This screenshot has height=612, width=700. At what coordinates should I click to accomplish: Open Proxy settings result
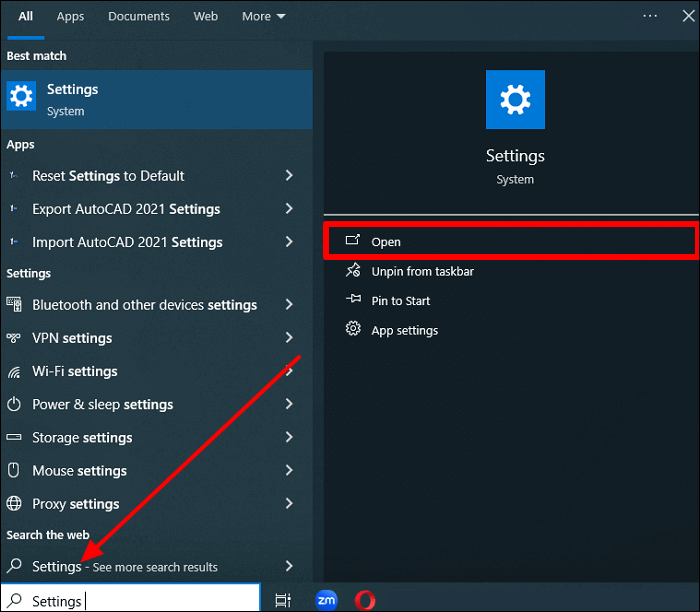click(x=157, y=504)
